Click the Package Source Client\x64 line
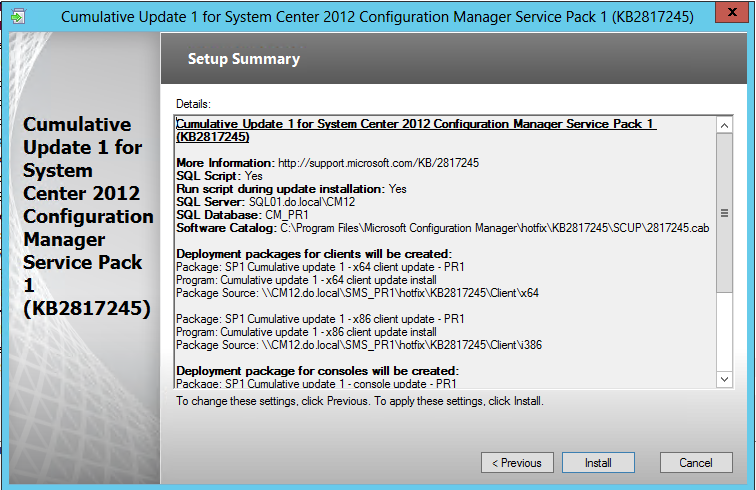Screen dimensions: 756x490 [357, 293]
